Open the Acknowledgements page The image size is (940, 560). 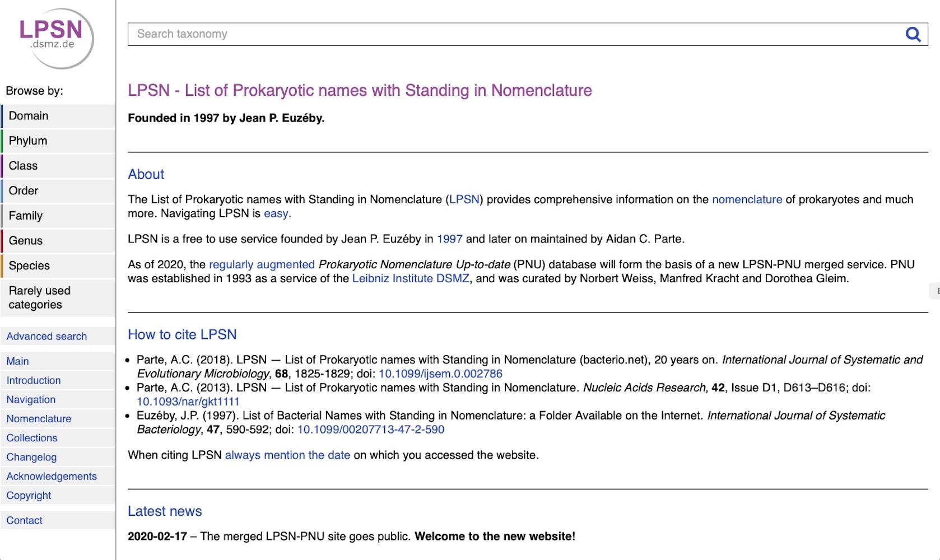(52, 477)
